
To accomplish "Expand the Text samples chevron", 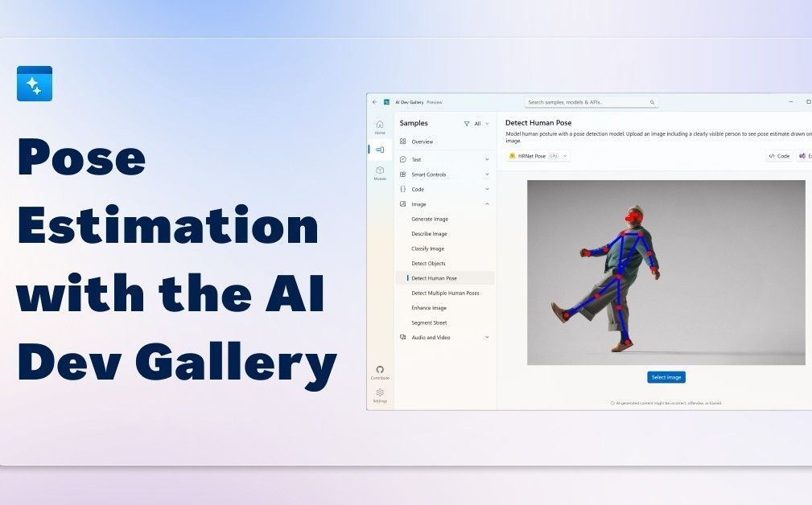I will coord(487,159).
